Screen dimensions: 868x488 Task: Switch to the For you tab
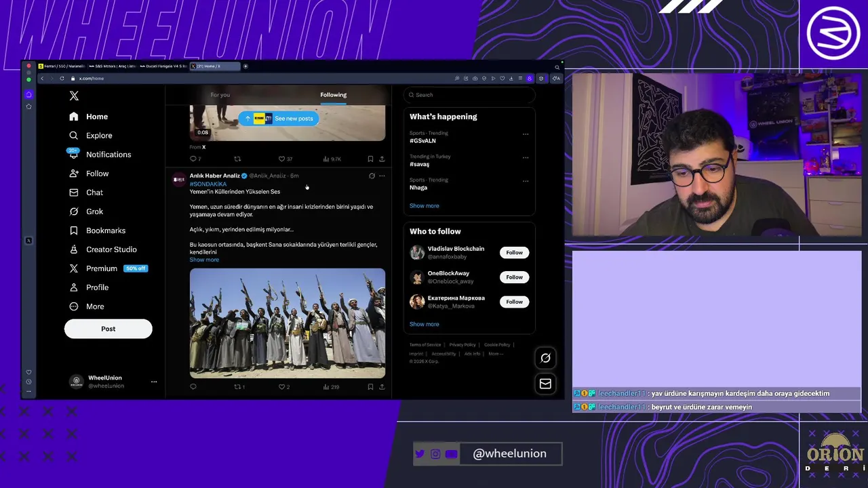pos(220,95)
